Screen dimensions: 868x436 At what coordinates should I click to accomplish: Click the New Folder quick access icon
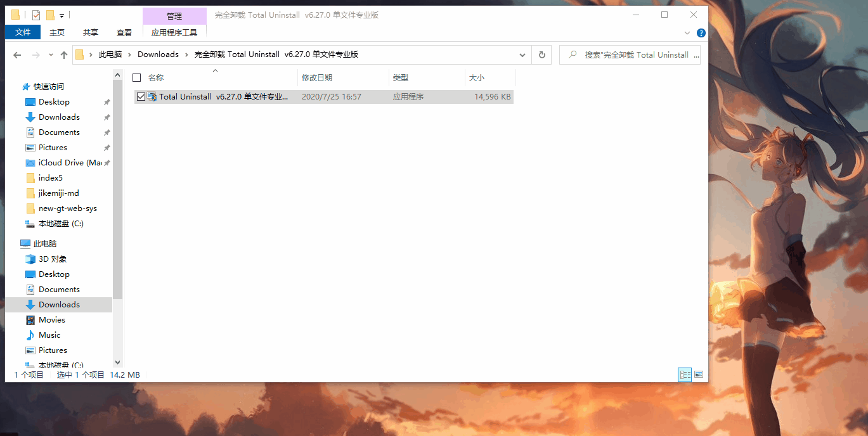pos(50,15)
